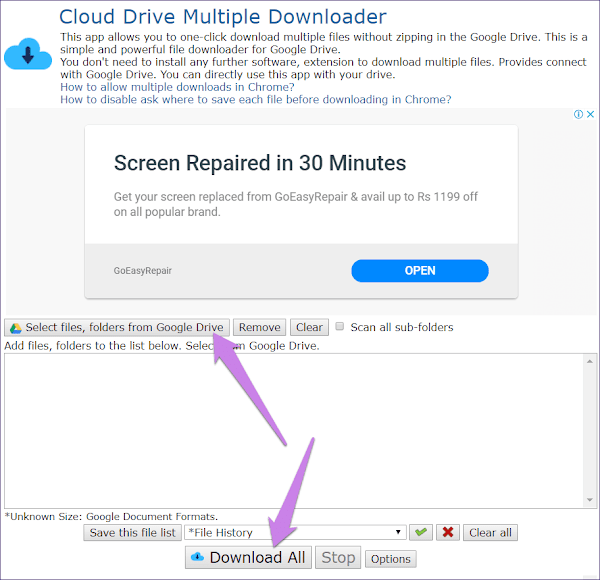Click the '*Unknown Size: Google Document Formats.' note
Image resolution: width=600 pixels, height=580 pixels.
(111, 516)
